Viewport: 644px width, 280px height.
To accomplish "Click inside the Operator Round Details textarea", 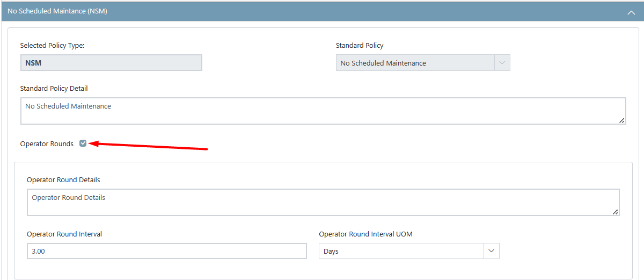I will pyautogui.click(x=323, y=202).
